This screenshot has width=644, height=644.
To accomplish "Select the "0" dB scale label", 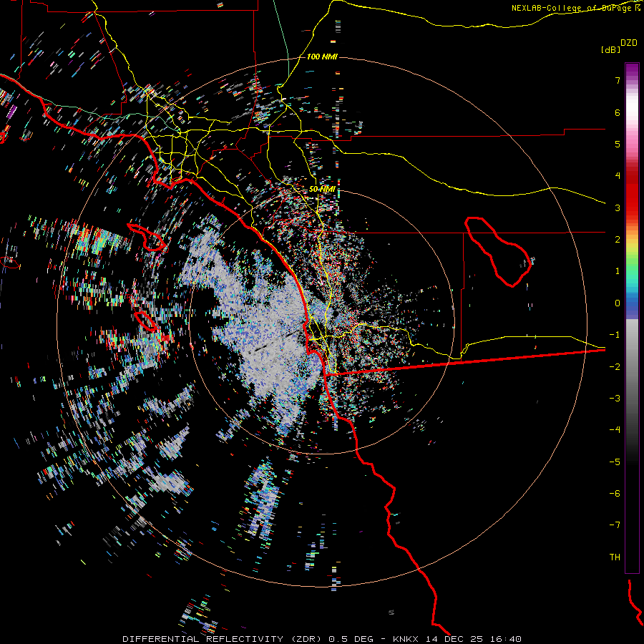I will coord(618,303).
